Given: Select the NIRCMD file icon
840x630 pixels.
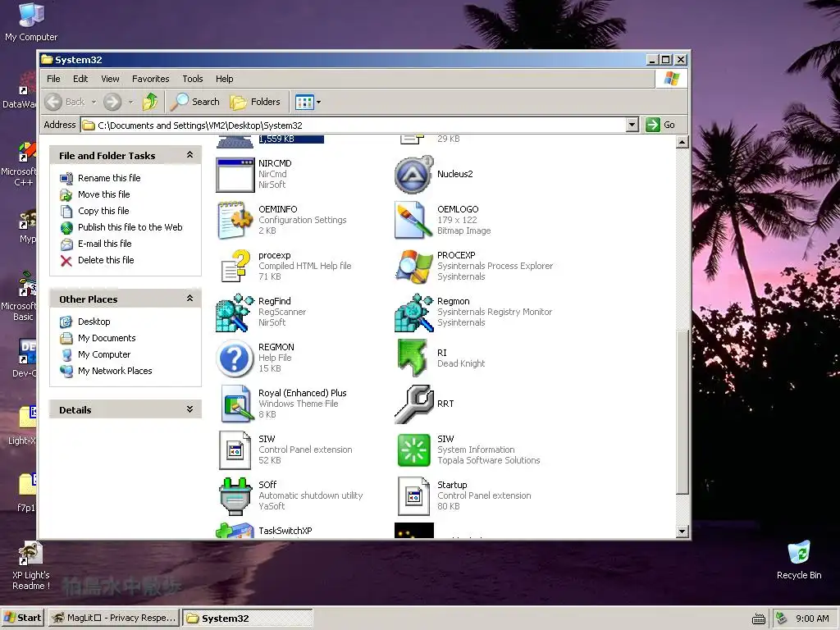Looking at the screenshot, I should [x=235, y=175].
